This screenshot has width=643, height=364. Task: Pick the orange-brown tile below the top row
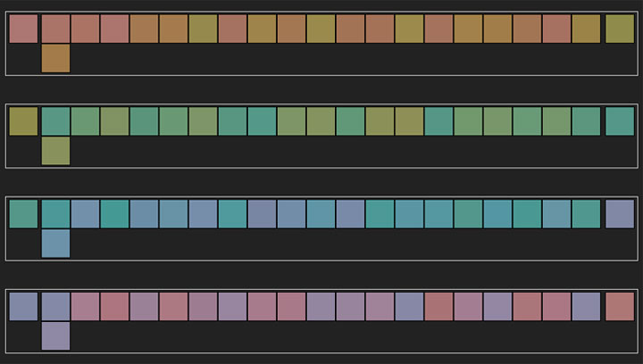(55, 59)
